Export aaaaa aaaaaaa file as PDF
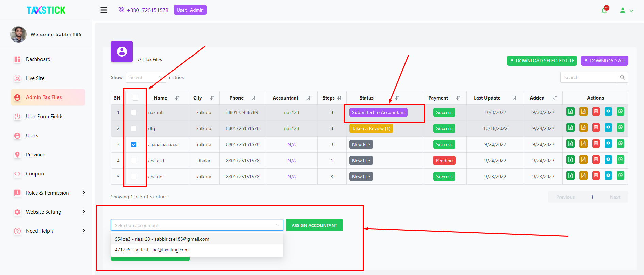Screen dimensions: 644x275 [583, 143]
